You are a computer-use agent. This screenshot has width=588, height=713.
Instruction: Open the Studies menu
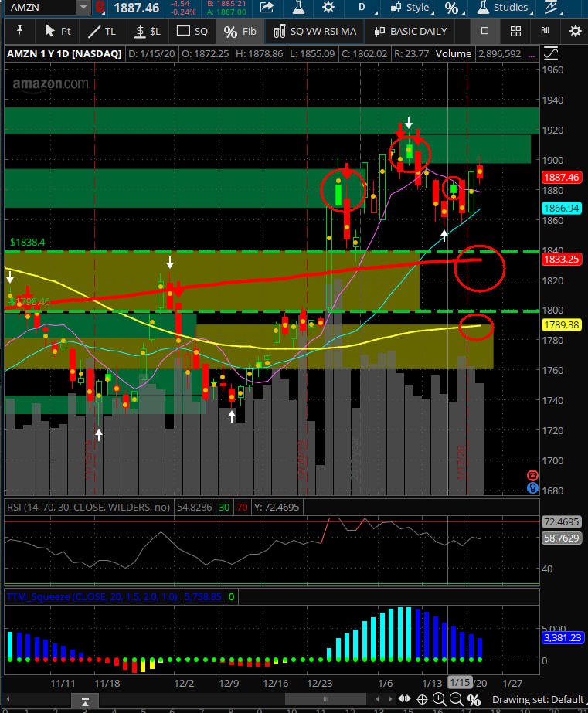505,7
